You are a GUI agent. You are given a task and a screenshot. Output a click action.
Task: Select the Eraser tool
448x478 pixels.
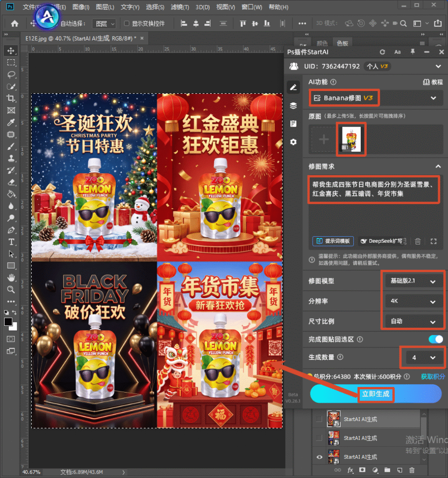11,183
